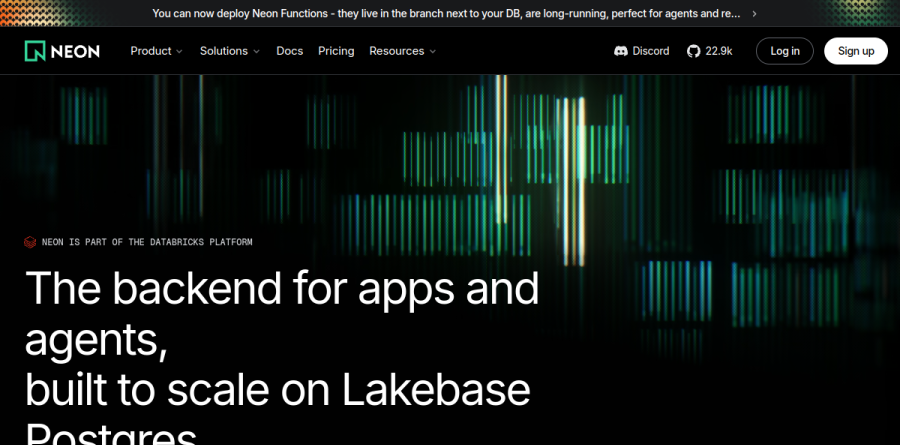900x445 pixels.
Task: Click the Sign up button
Action: [856, 51]
